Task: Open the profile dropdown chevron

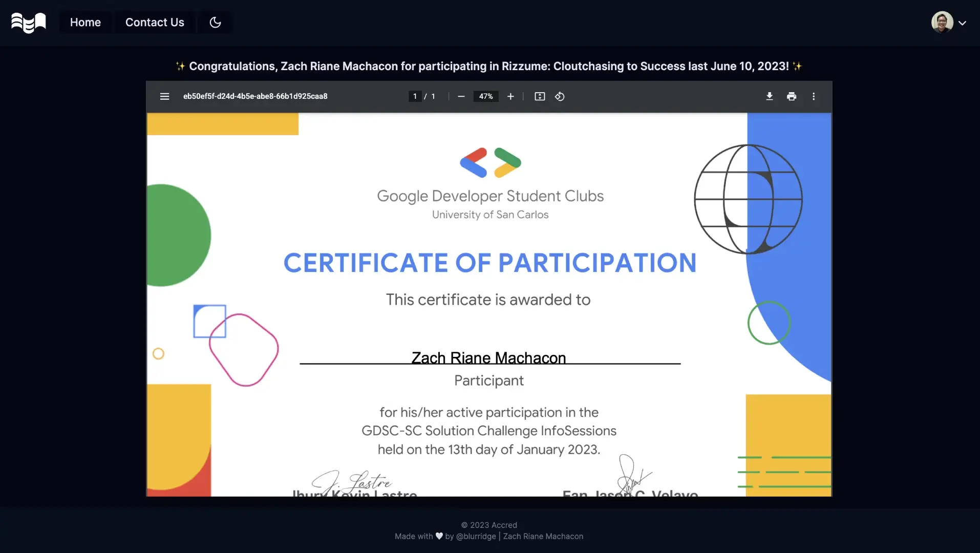Action: coord(964,23)
